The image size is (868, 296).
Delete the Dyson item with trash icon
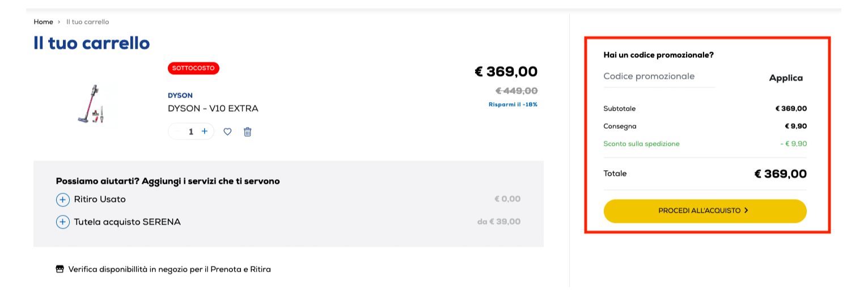[x=247, y=132]
